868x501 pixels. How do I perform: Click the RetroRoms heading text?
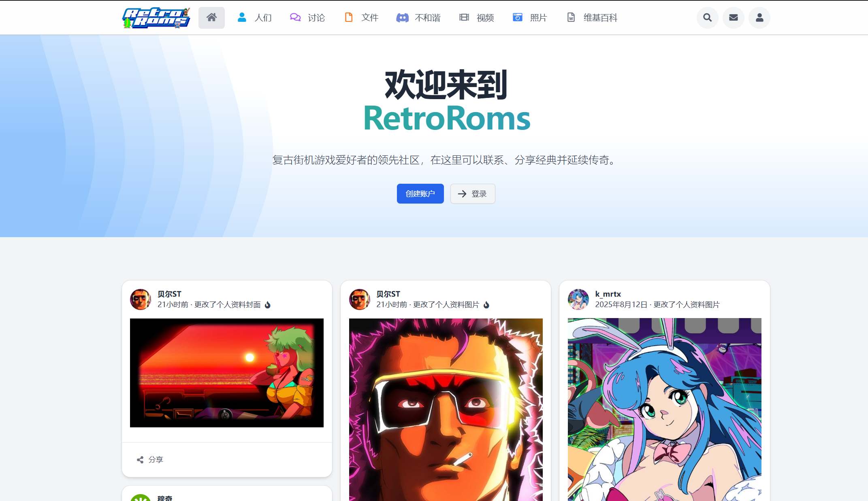coord(447,118)
